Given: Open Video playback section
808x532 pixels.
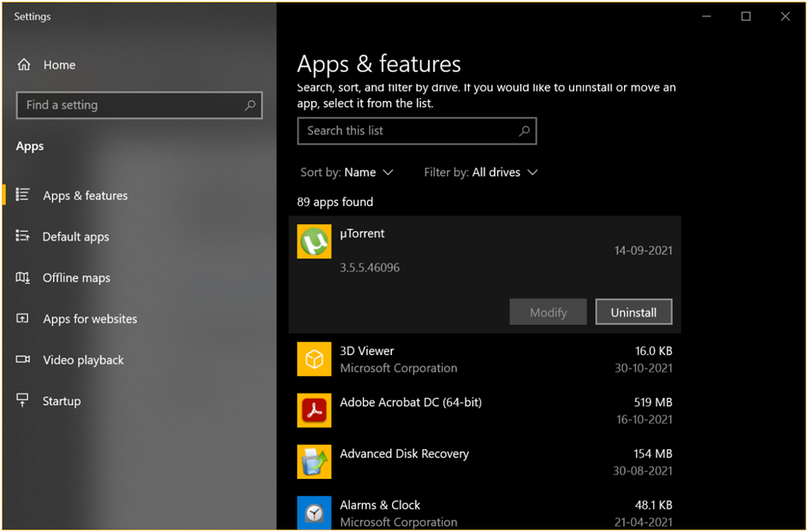Looking at the screenshot, I should coord(84,360).
